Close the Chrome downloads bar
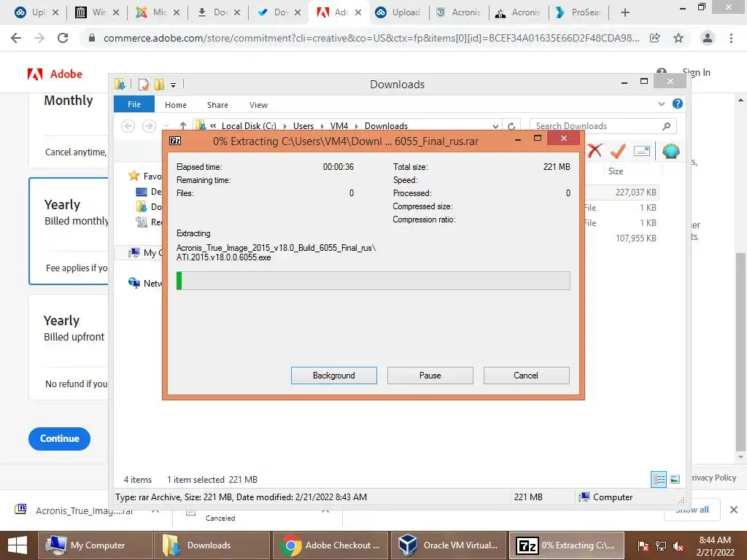 (x=734, y=510)
